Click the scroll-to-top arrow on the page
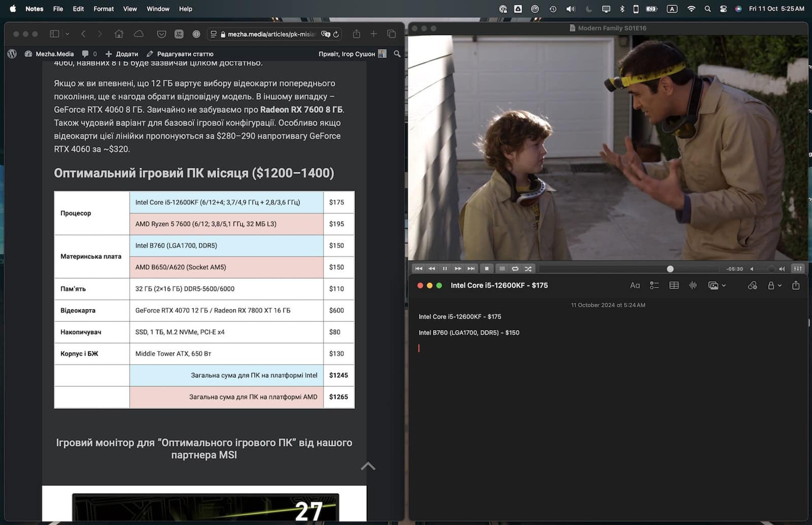 pyautogui.click(x=368, y=466)
